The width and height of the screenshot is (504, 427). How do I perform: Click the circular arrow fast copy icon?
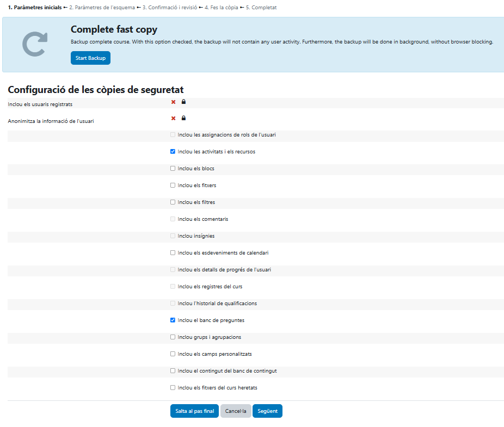point(35,44)
